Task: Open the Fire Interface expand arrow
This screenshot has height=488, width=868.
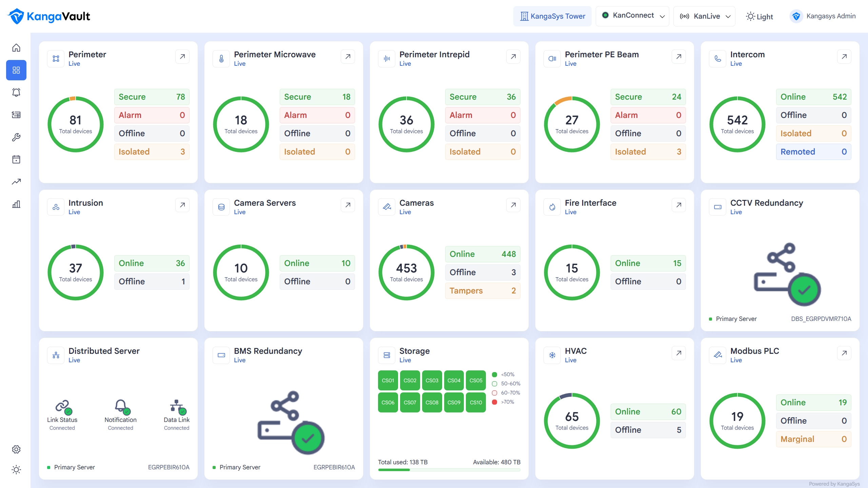Action: 679,205
